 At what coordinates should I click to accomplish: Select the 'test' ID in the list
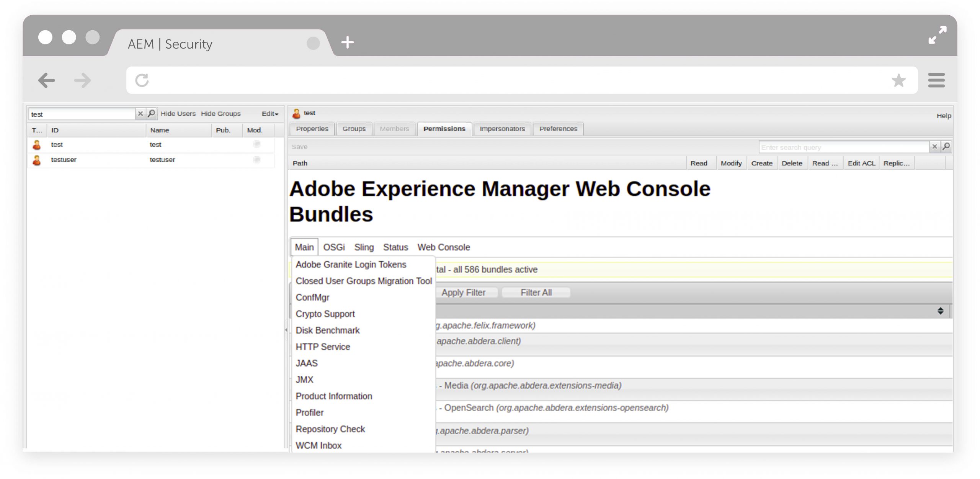point(57,145)
